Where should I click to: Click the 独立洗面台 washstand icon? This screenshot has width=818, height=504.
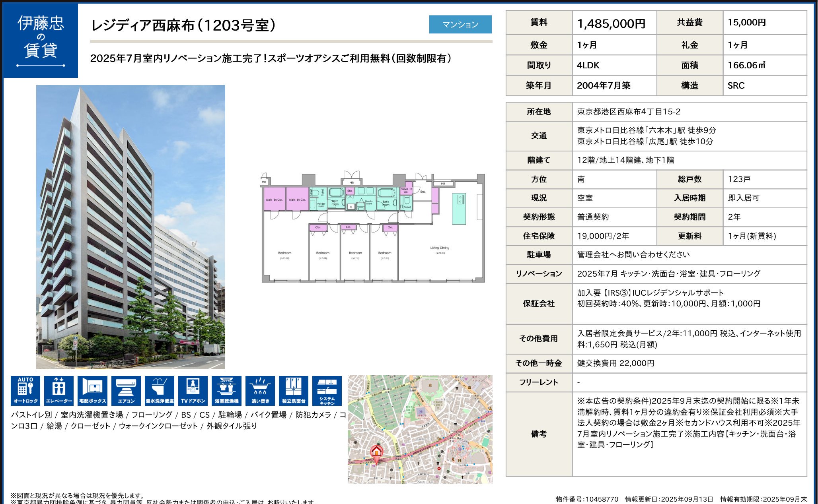point(294,390)
